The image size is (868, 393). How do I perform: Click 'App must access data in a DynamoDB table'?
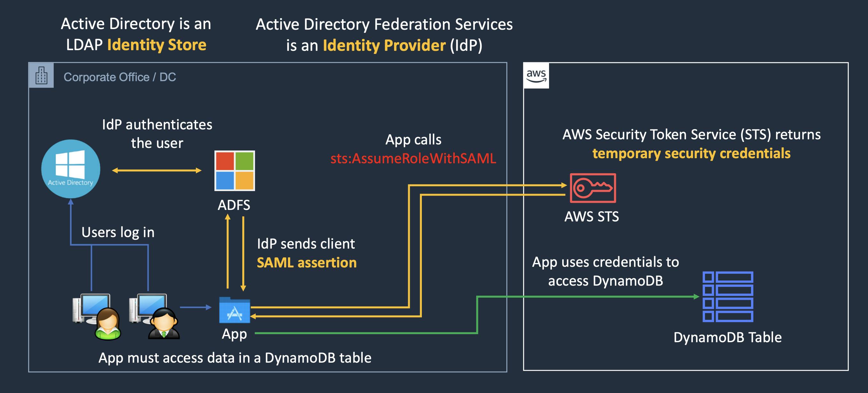coord(235,358)
